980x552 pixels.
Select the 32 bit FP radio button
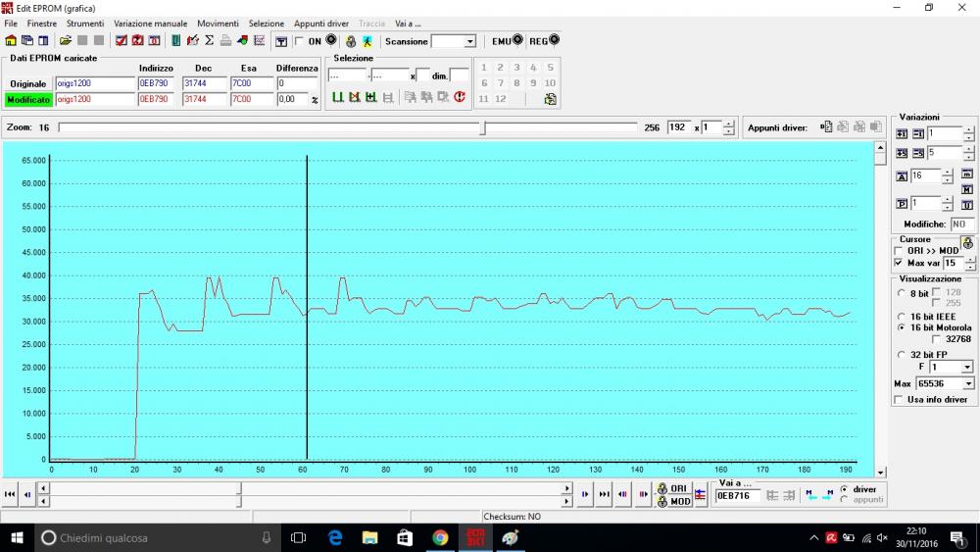(902, 355)
